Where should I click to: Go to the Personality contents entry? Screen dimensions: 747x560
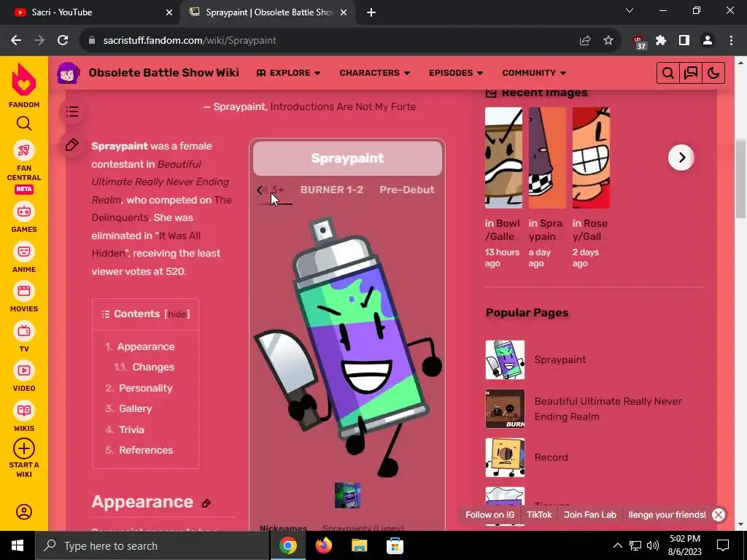click(146, 388)
